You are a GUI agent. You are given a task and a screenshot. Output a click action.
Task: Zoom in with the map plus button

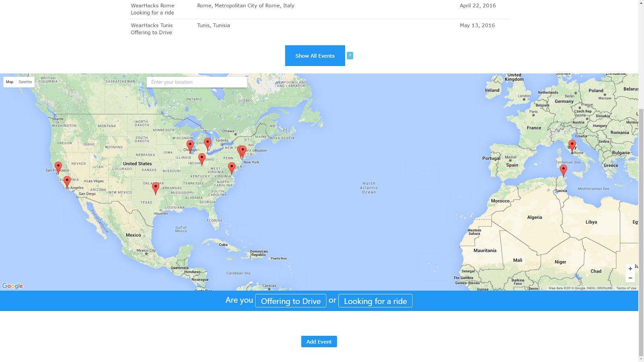click(x=630, y=269)
